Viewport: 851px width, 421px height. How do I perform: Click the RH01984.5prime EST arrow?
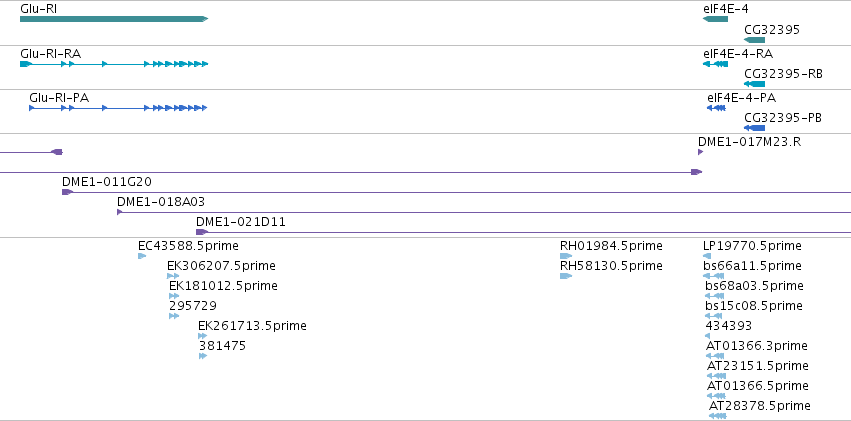(x=566, y=256)
